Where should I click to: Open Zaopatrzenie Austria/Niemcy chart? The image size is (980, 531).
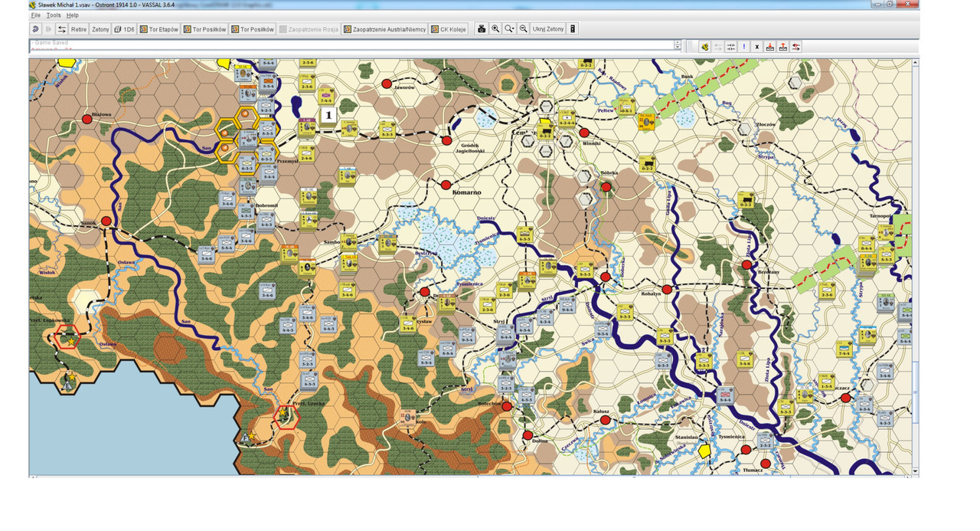point(384,29)
